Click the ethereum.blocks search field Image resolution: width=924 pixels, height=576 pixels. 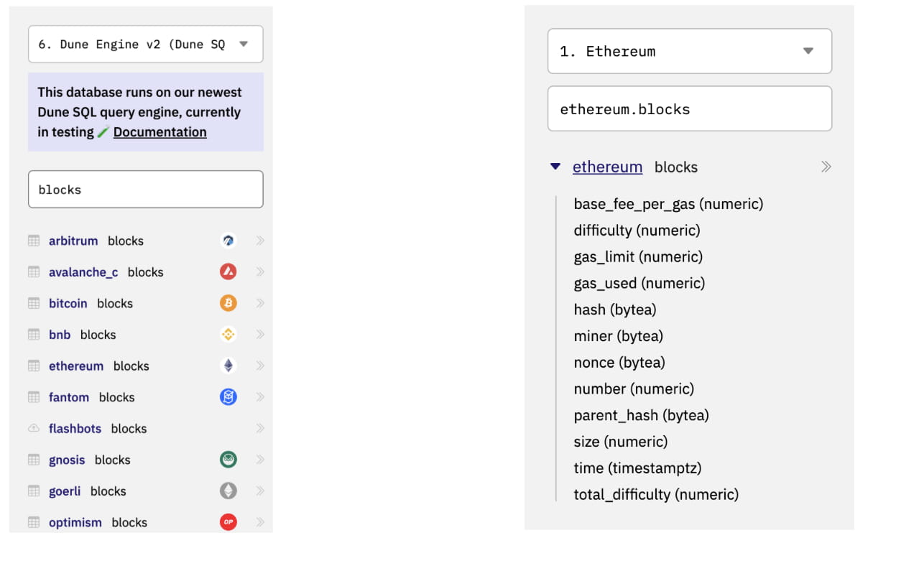pos(689,109)
